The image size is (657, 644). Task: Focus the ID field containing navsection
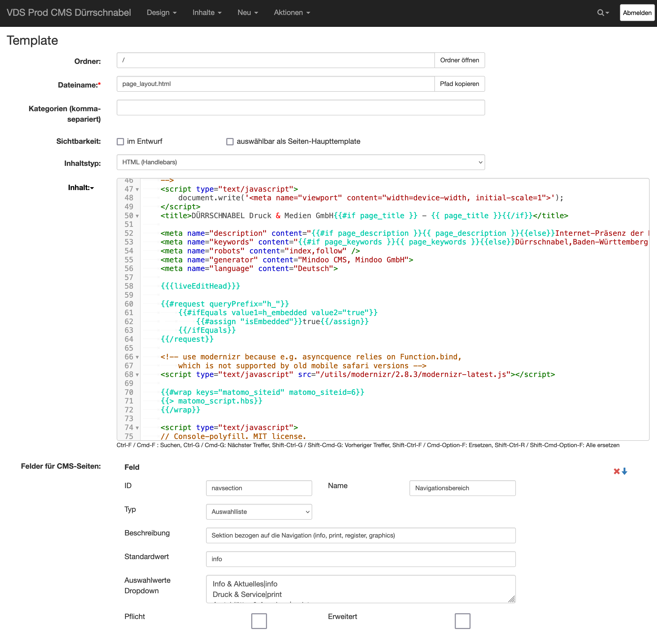(x=259, y=488)
